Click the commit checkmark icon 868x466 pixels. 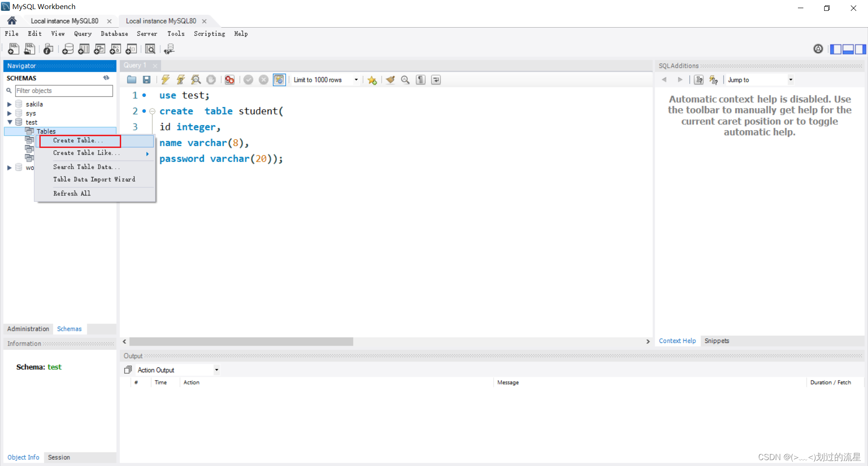248,80
